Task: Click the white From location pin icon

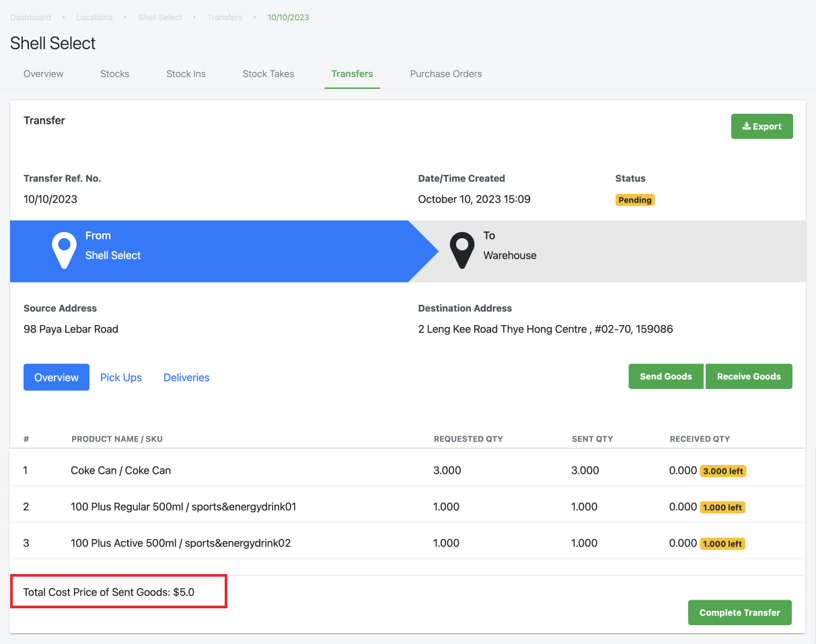Action: pos(64,251)
